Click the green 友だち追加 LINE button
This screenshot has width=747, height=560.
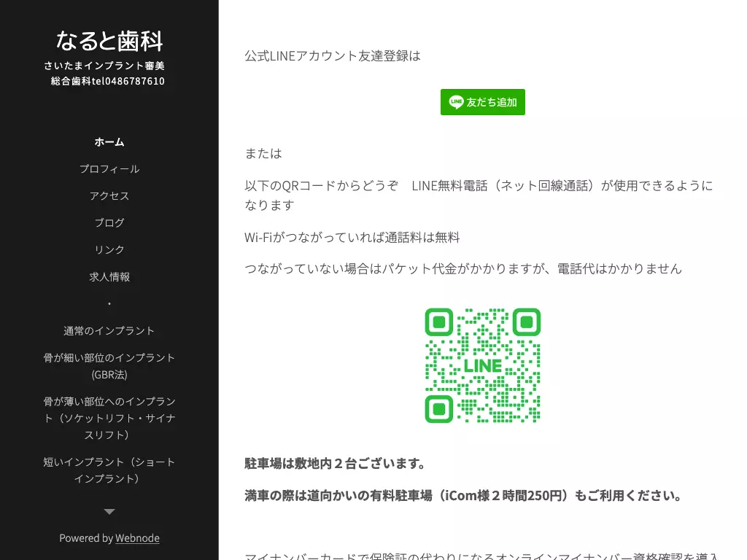point(483,102)
